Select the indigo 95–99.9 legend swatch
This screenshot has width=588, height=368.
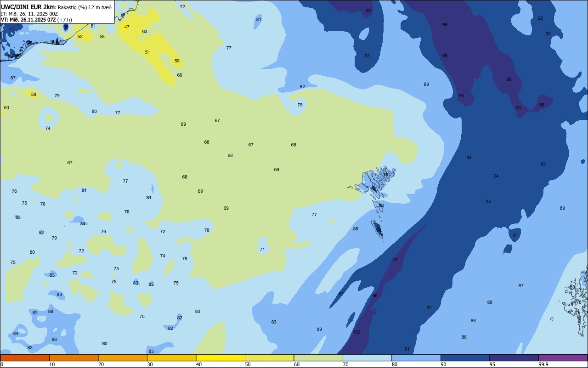[514, 357]
